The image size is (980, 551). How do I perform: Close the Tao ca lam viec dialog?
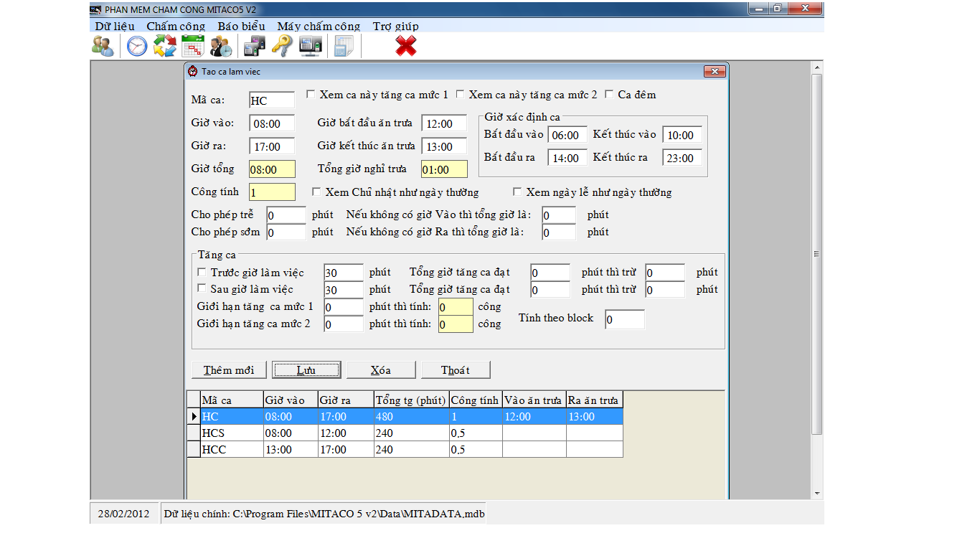tap(715, 72)
